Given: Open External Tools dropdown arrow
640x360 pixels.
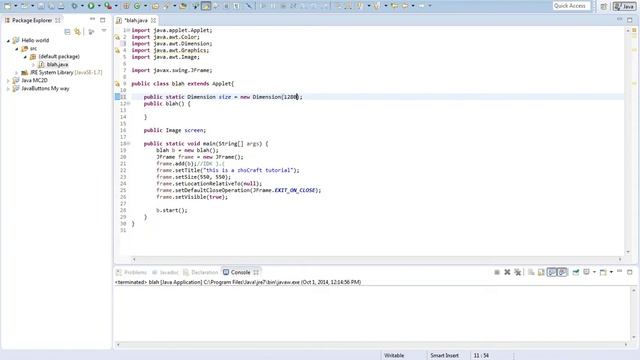Looking at the screenshot, I should click(x=116, y=6).
